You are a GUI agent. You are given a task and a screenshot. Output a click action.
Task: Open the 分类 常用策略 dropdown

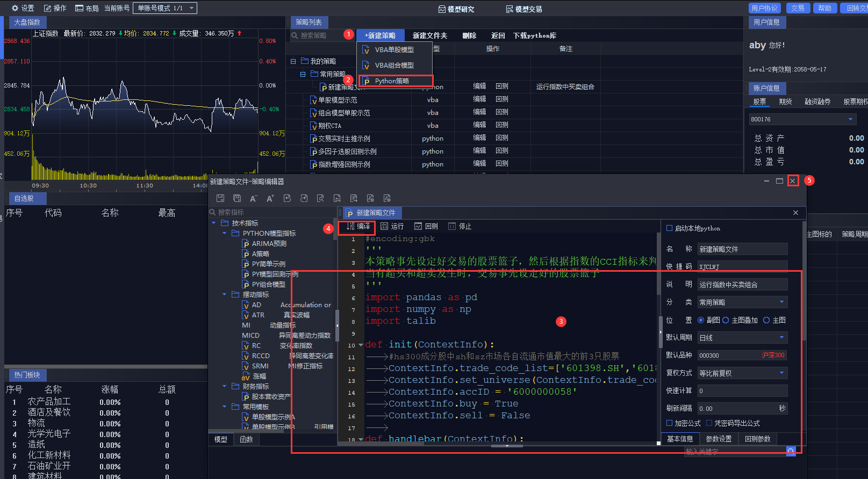742,302
